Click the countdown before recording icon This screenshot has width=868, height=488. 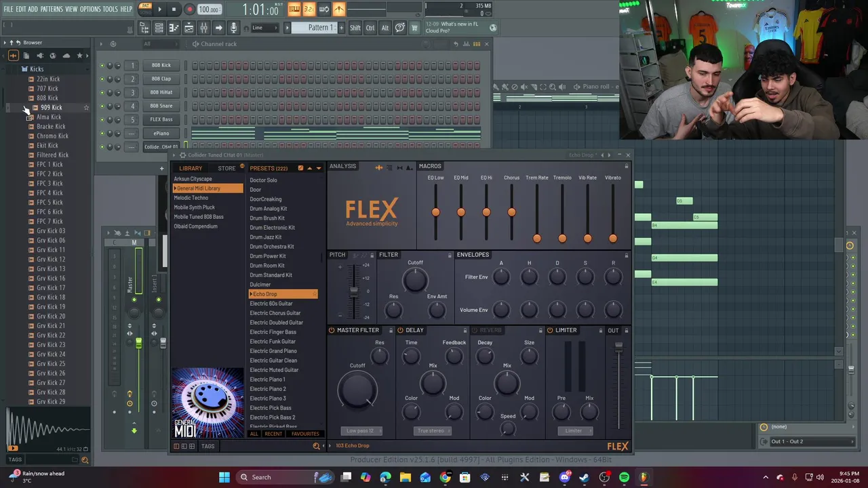tap(309, 9)
